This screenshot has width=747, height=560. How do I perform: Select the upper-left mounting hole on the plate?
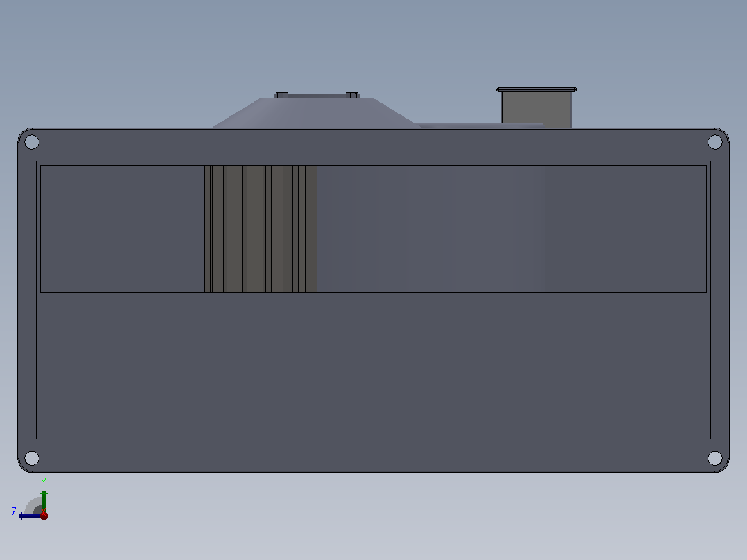(32, 142)
